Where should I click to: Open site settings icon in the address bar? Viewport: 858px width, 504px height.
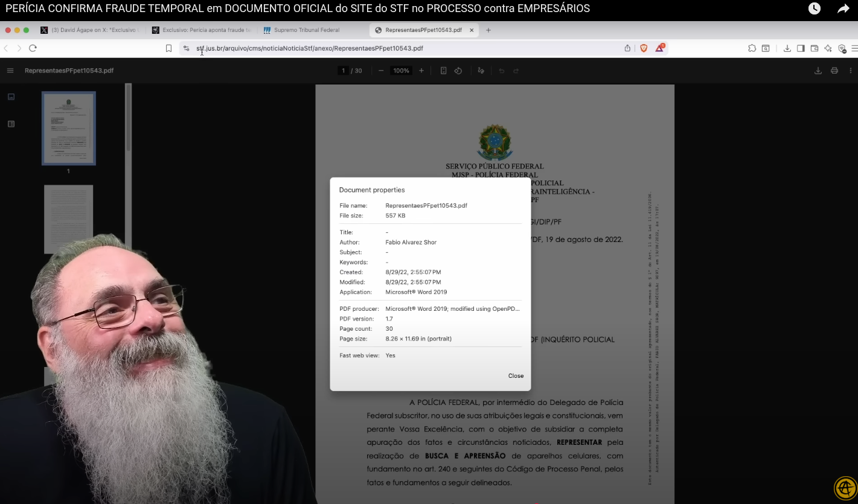tap(187, 48)
